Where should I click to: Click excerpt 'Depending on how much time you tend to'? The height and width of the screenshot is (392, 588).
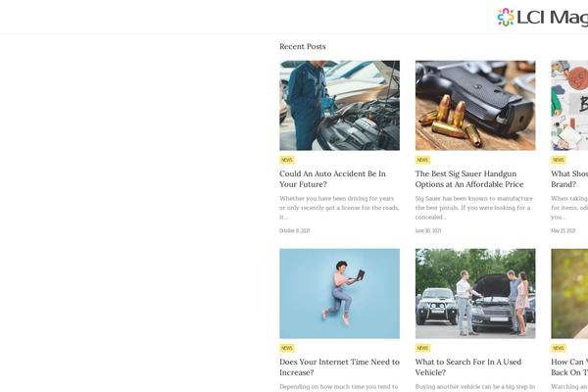339,387
